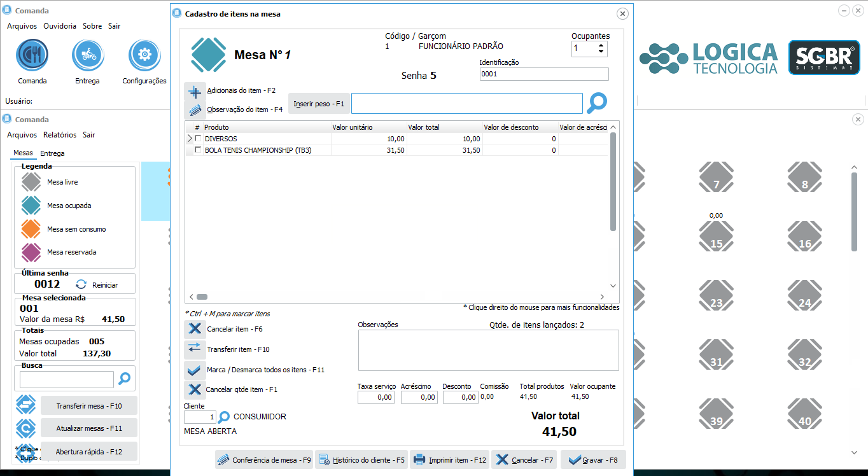Image resolution: width=868 pixels, height=476 pixels.
Task: Click Histórico do cliente - F5
Action: 361,460
